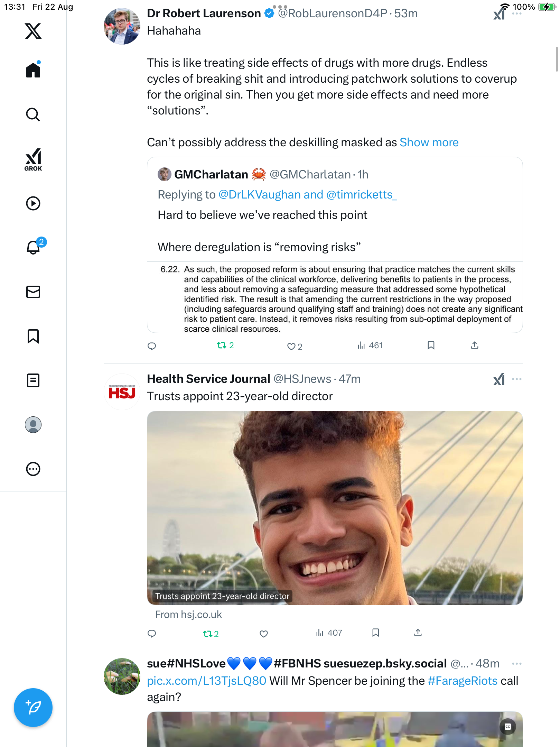Bookmark the Health Service Journal post
This screenshot has width=560, height=747.
[x=376, y=633]
